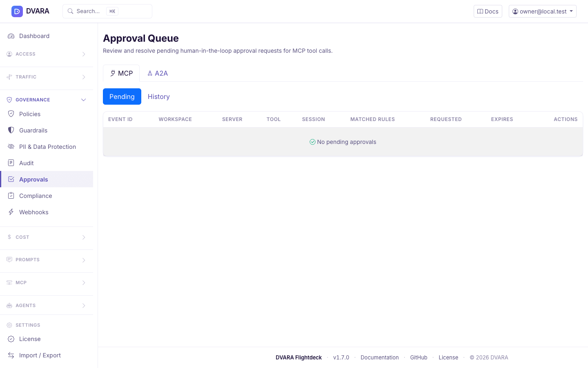Click the MCP plug icon in tab
This screenshot has width=588, height=368.
(x=113, y=73)
